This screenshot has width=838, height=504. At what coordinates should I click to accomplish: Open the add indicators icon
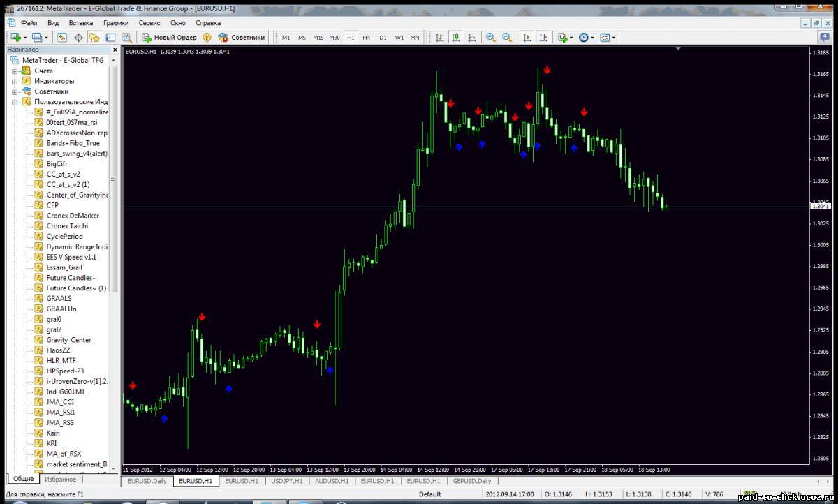click(562, 37)
